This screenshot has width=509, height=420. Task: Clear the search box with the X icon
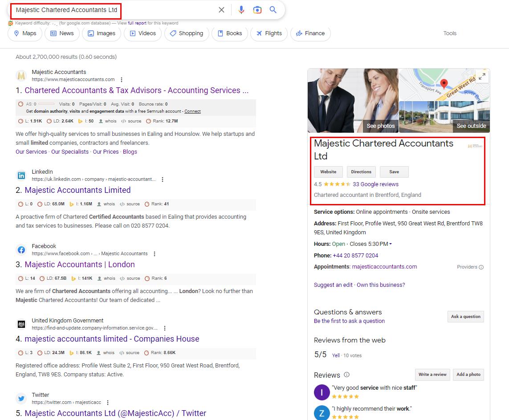(x=221, y=10)
